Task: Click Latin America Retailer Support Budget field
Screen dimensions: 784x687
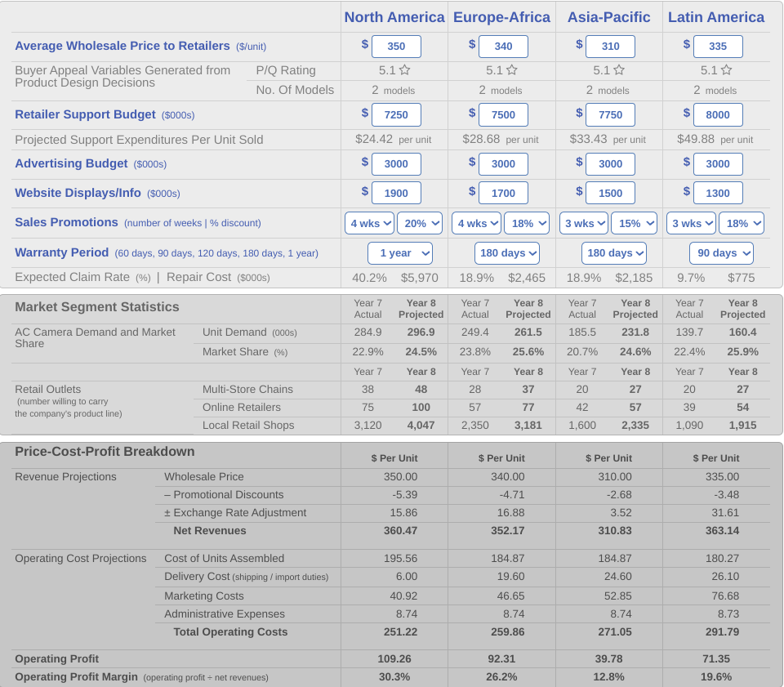Action: click(x=718, y=115)
